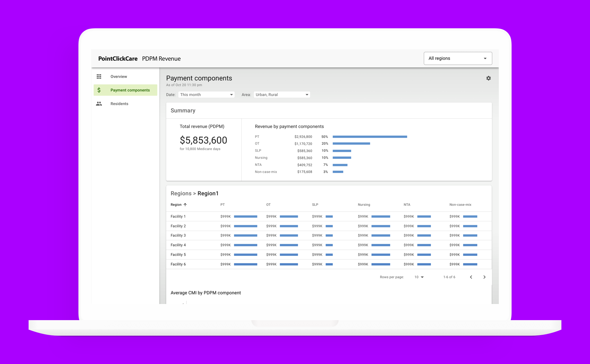Click Facility 2 SLP bar

tap(329, 226)
